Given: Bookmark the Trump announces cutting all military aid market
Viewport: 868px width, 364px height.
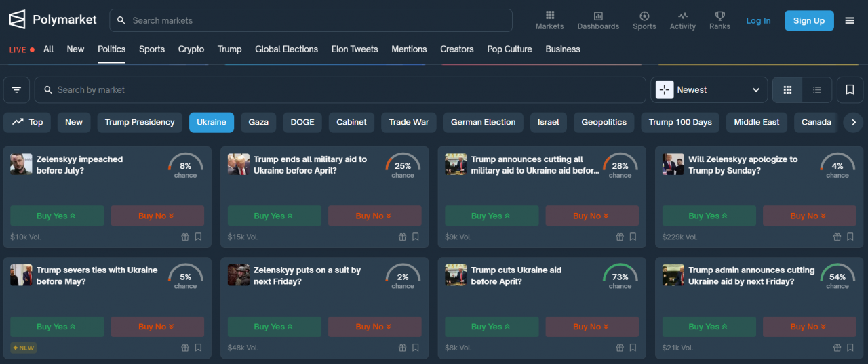Looking at the screenshot, I should (x=633, y=237).
